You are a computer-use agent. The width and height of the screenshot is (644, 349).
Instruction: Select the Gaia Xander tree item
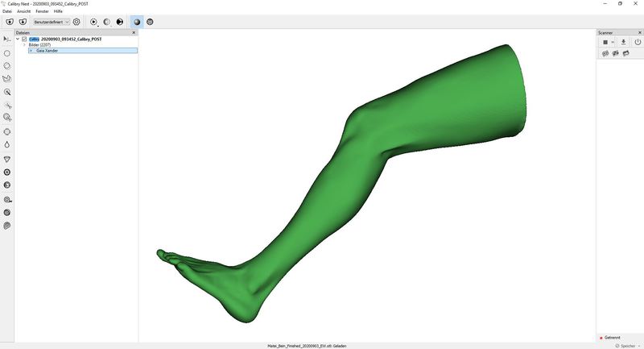pyautogui.click(x=48, y=50)
